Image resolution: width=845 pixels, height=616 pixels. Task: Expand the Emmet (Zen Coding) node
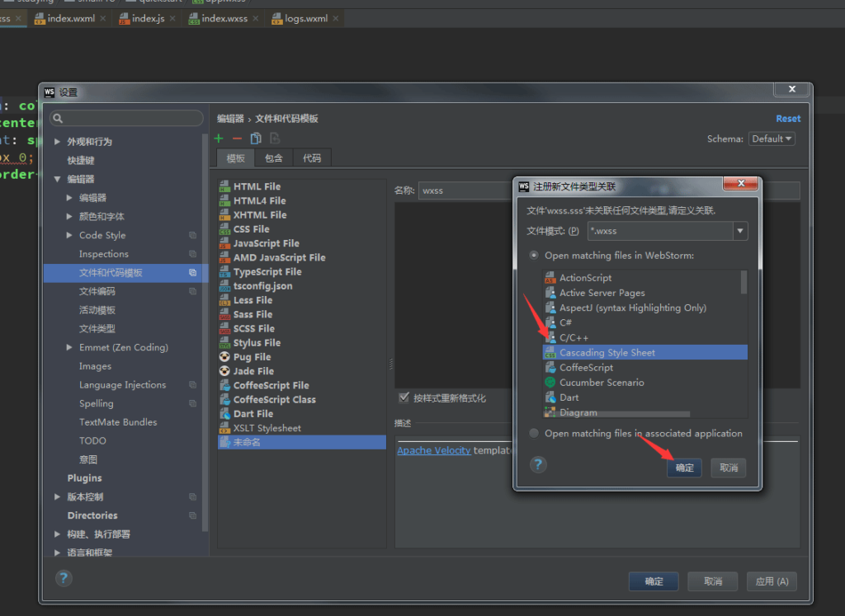coord(69,347)
